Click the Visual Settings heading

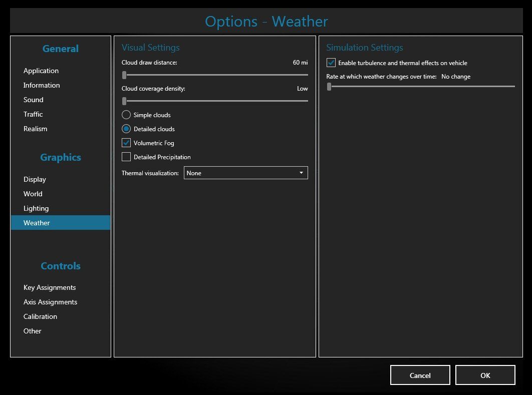pos(151,48)
